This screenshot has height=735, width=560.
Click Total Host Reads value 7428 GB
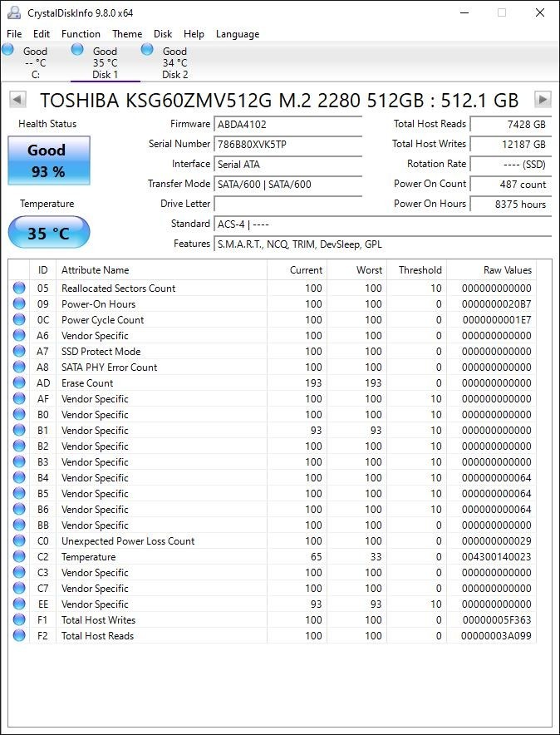(511, 124)
